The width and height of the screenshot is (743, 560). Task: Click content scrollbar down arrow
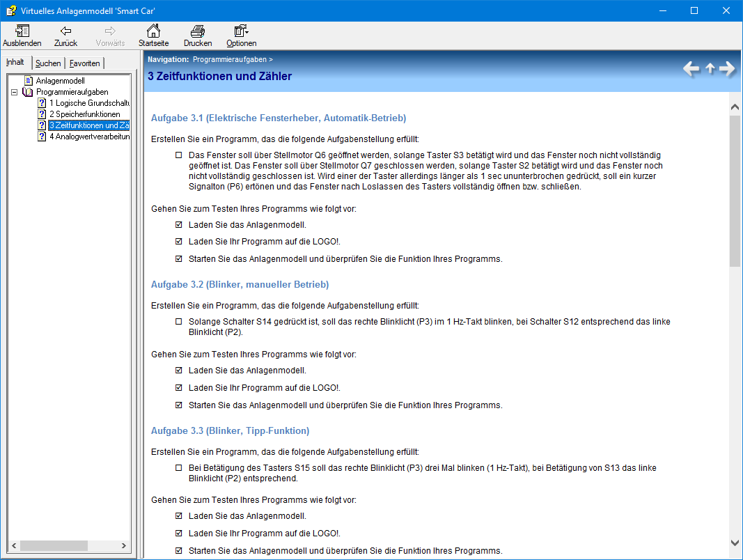pos(735,543)
